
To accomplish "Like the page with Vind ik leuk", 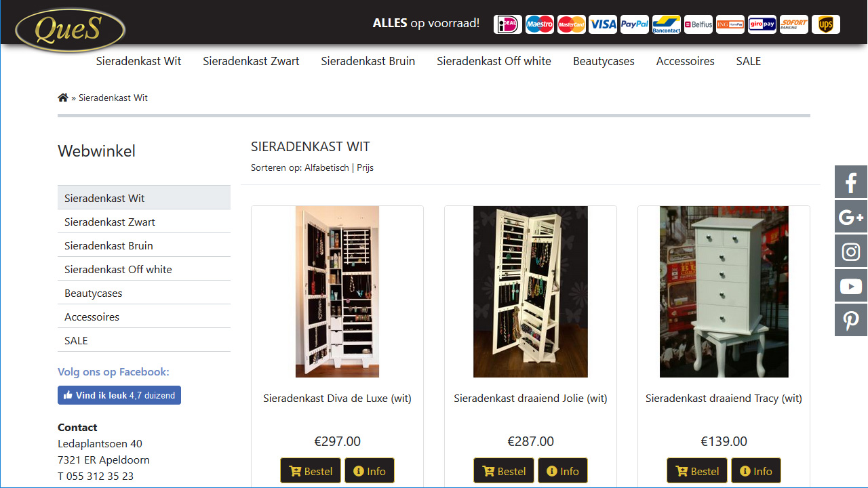I will point(119,395).
